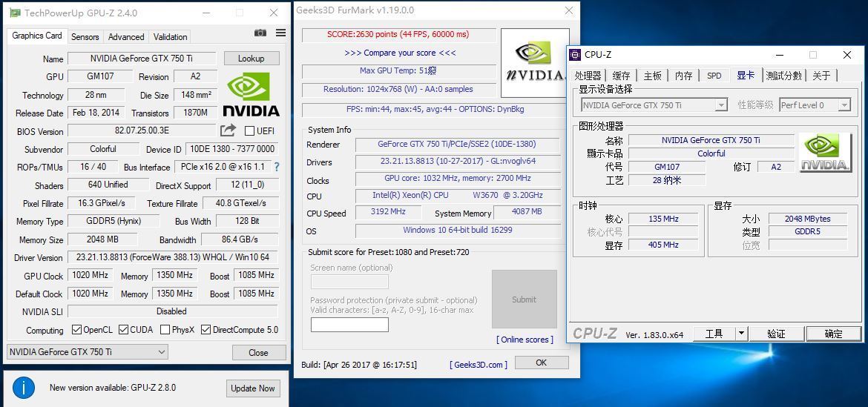Open the Geeks3D.com link
The width and height of the screenshot is (868, 407).
(479, 365)
